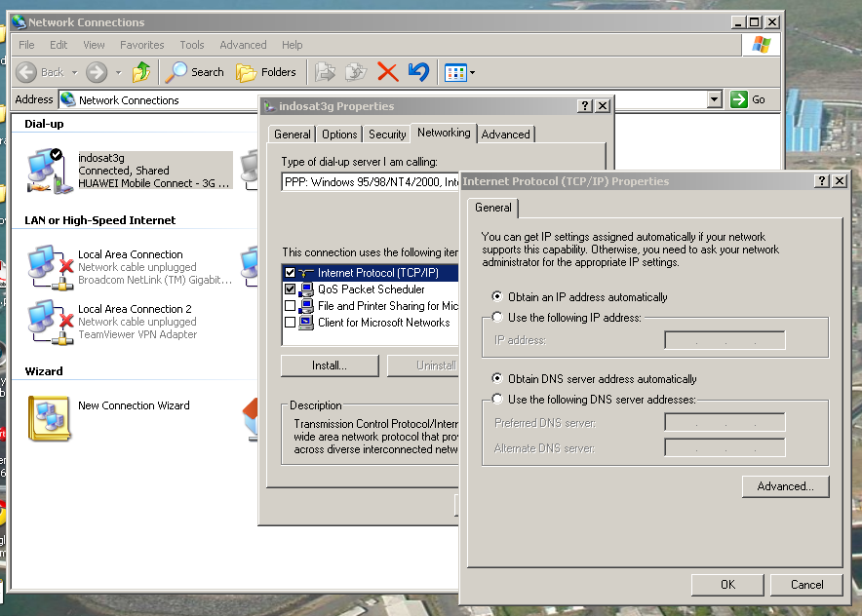Click the Alternate DNS server field
The image size is (862, 616).
coord(725,447)
